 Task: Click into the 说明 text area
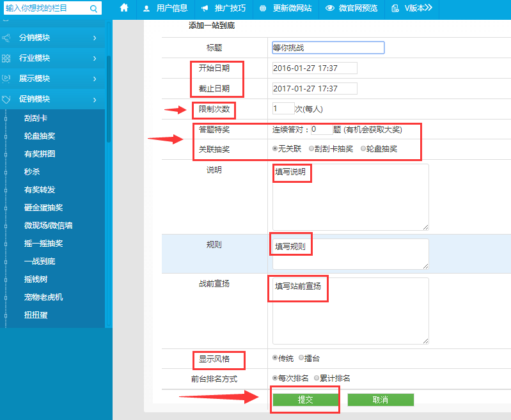click(x=350, y=197)
